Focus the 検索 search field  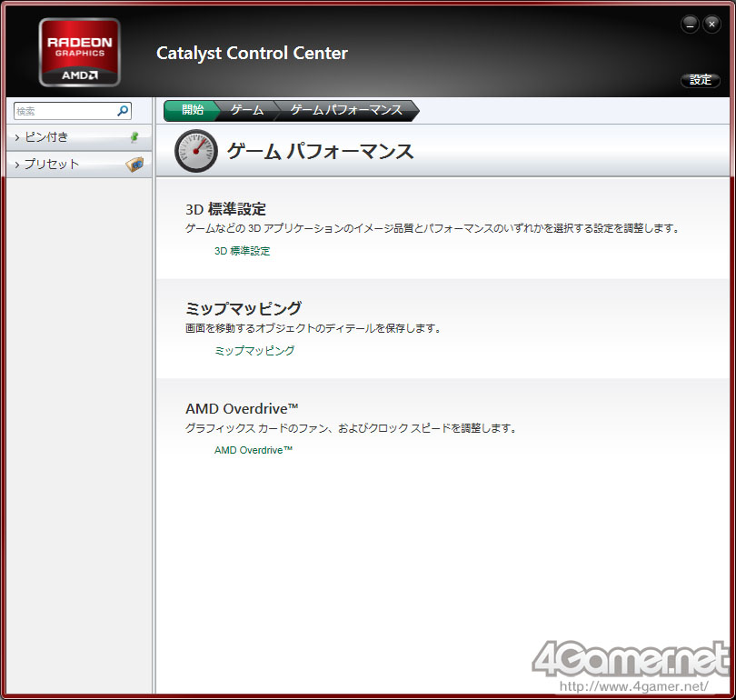tap(73, 111)
